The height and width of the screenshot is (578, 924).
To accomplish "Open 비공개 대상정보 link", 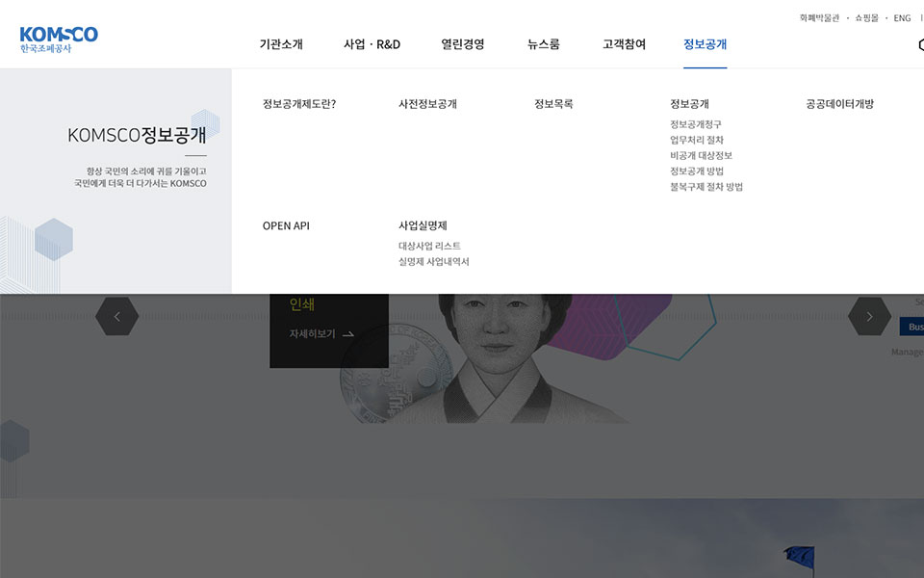I will click(701, 155).
